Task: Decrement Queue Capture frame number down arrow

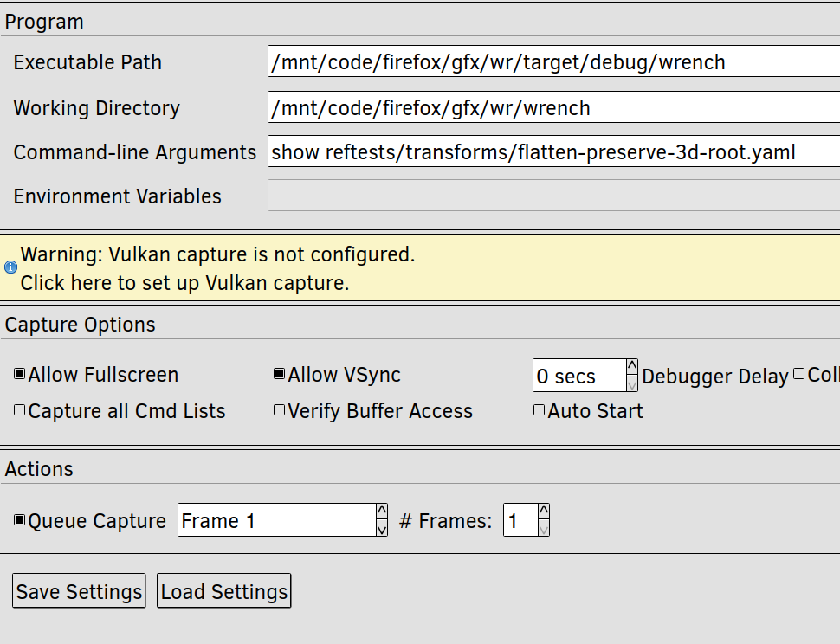Action: [381, 528]
